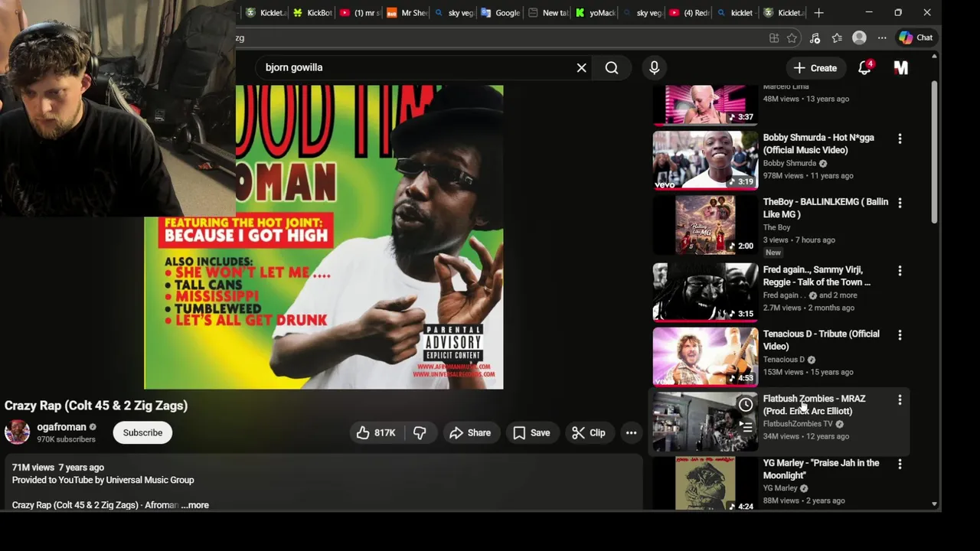Image resolution: width=980 pixels, height=551 pixels.
Task: Open options for TheBoy BALLINLKEMG video
Action: (x=900, y=203)
